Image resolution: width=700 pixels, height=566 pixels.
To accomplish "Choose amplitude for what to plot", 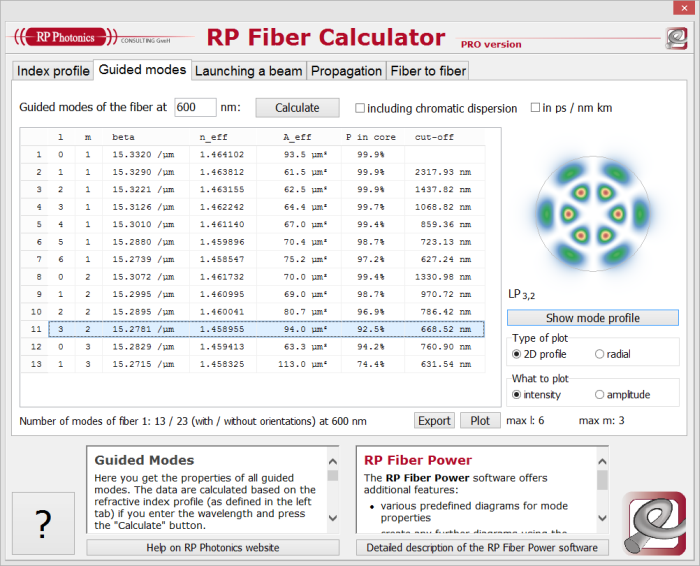I will [x=600, y=395].
